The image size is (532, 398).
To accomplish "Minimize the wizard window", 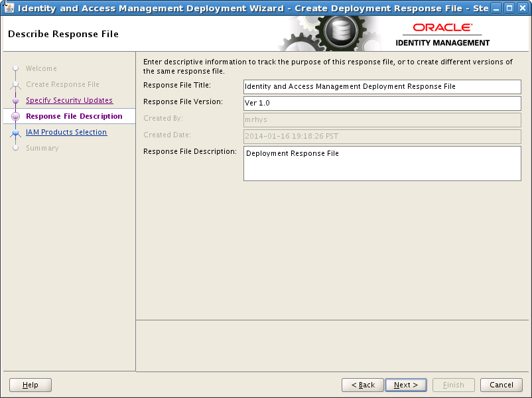I will (x=496, y=8).
